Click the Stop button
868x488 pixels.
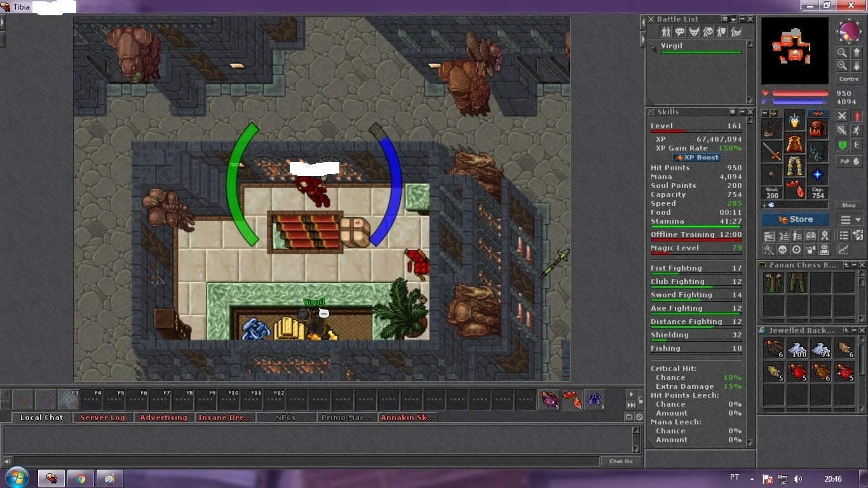[x=849, y=205]
